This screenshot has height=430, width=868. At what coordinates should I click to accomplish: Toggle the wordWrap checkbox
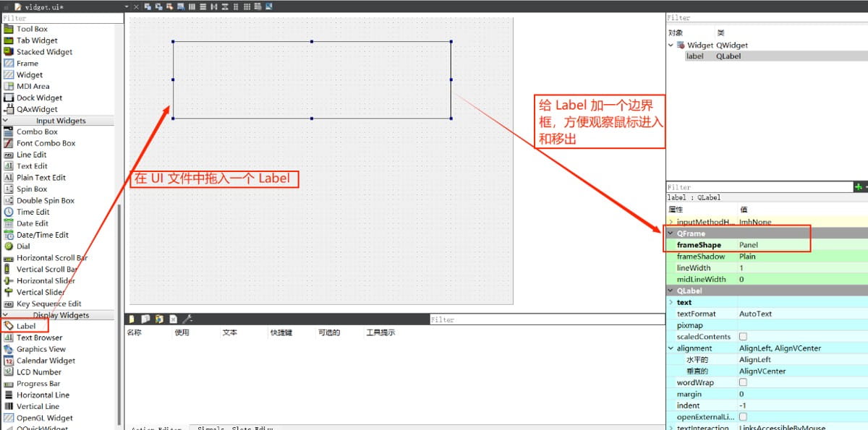743,382
